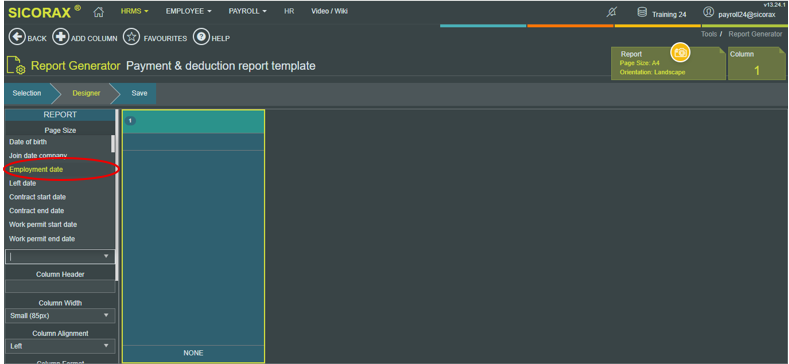The width and height of the screenshot is (789, 364).
Task: Click the Training 24 database icon
Action: pyautogui.click(x=642, y=13)
